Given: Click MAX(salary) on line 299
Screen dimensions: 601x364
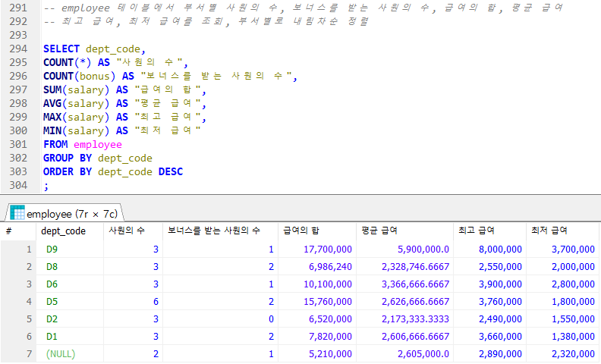Looking at the screenshot, I should 77,118.
